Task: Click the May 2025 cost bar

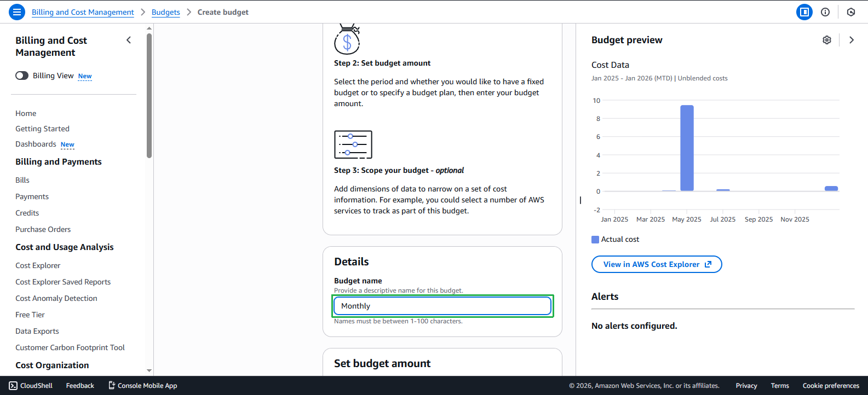Action: [x=687, y=148]
